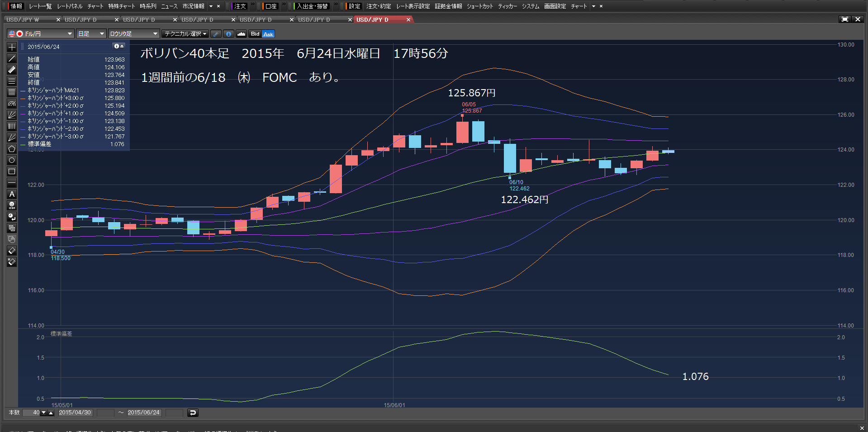Click the 注文 order button
Viewport: 868px width, 432px height.
(x=239, y=6)
